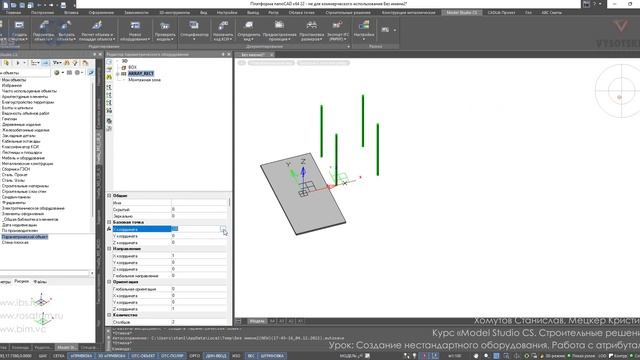Image resolution: width=640 pixels, height=360 pixels.
Task: Click Имя property value field
Action: [x=199, y=202]
